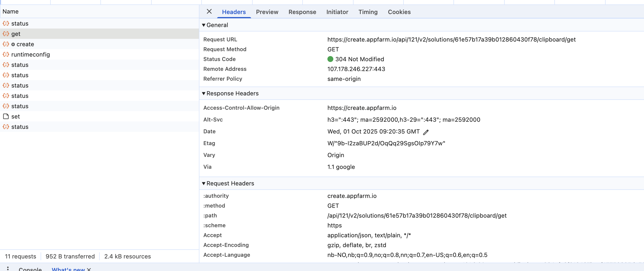Viewport: 644px width, 271px height.
Task: Click the JSON icon of the get request
Action: (6, 34)
